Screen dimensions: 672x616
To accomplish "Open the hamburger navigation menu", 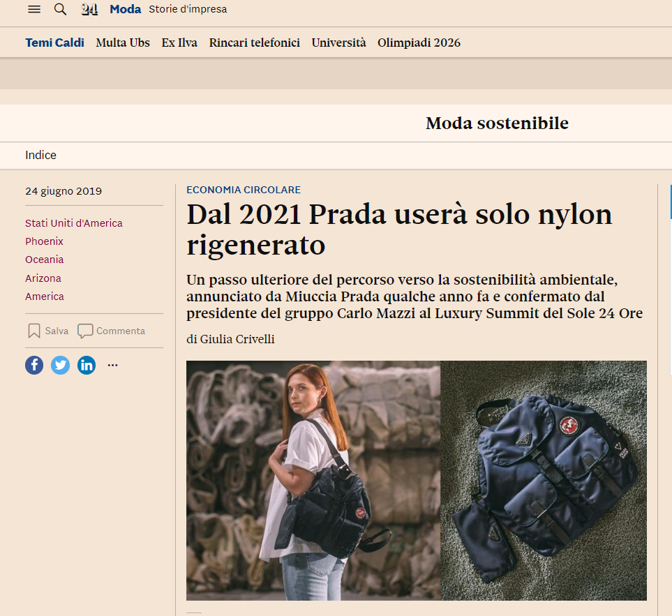I will [33, 9].
